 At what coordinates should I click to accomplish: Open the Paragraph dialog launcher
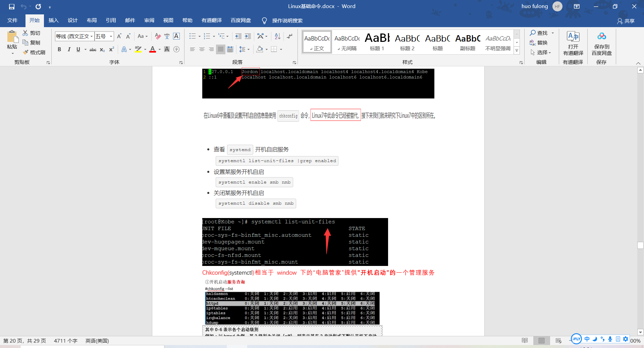pyautogui.click(x=294, y=63)
